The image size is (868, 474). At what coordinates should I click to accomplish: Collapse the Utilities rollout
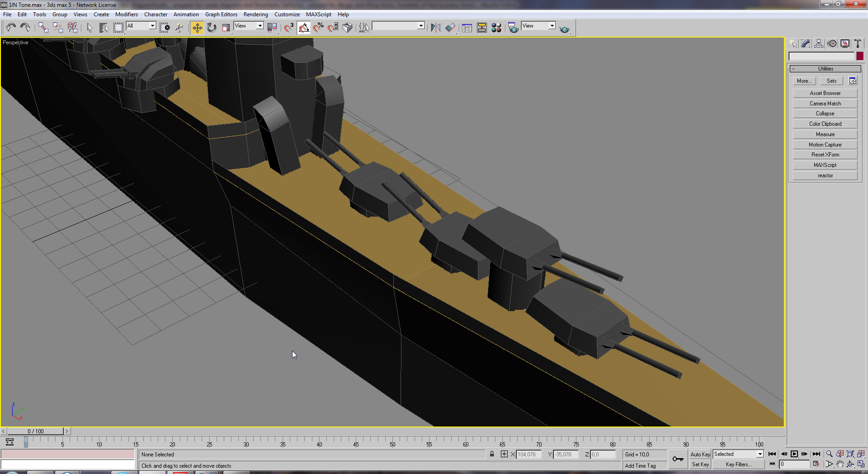click(825, 69)
